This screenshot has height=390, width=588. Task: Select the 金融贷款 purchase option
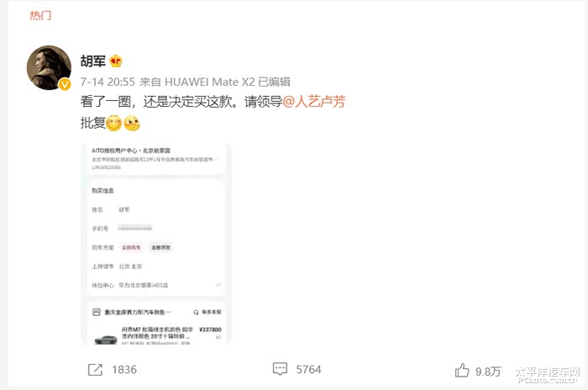pyautogui.click(x=160, y=247)
